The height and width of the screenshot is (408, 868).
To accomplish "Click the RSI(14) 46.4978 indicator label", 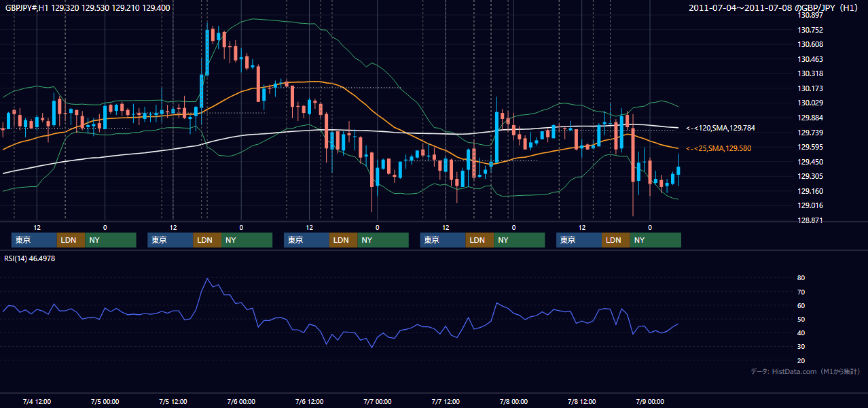I will coord(30,258).
